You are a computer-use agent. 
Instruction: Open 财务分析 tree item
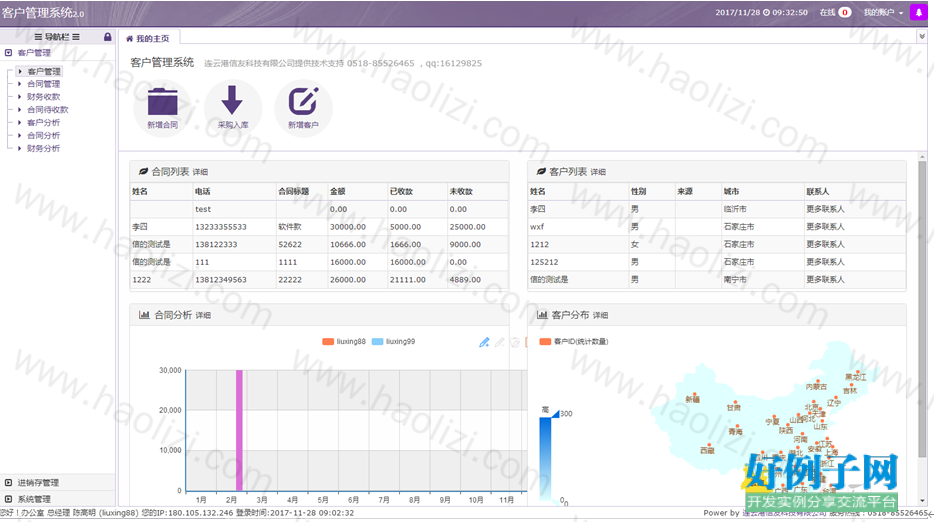43,148
